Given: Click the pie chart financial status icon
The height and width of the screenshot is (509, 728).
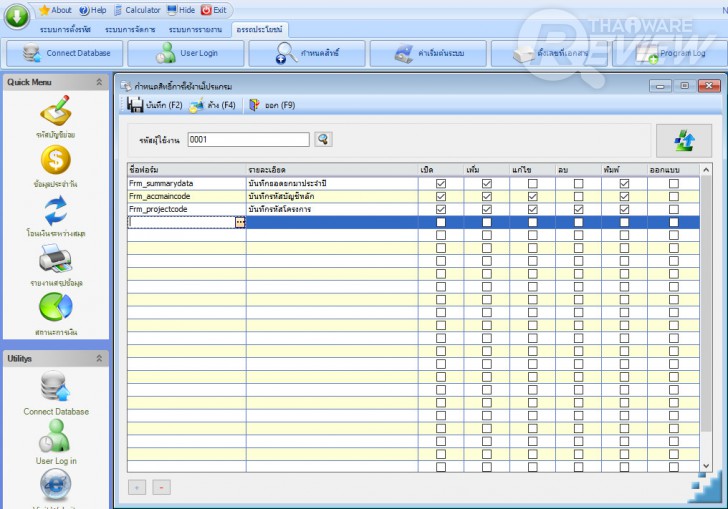Looking at the screenshot, I should coord(55,307).
